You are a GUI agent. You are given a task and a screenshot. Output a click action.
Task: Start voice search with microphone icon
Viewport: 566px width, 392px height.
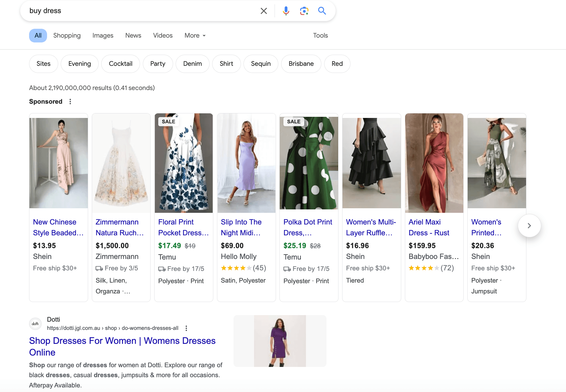pyautogui.click(x=286, y=11)
